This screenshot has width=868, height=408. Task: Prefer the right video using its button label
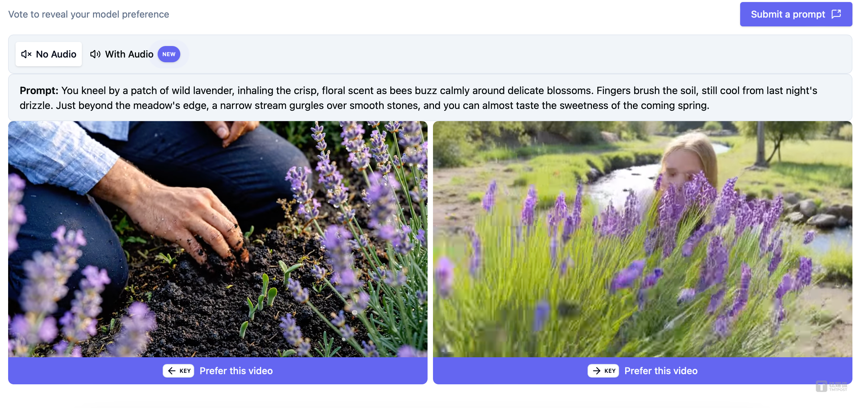click(x=661, y=371)
